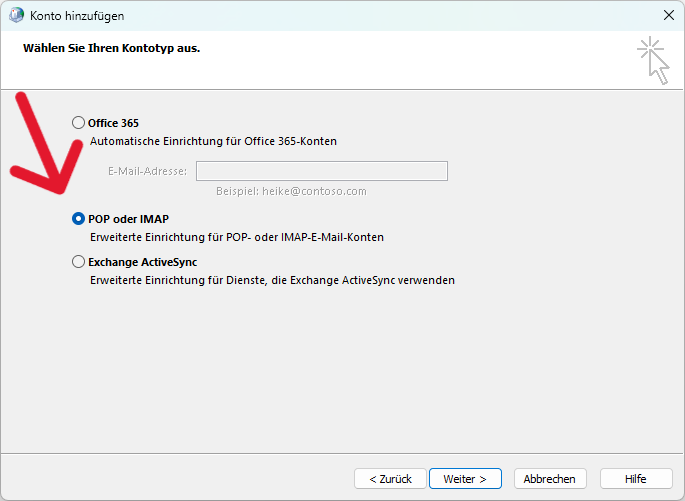Click the Exchange ActiveSync label text
The image size is (685, 501).
click(142, 262)
